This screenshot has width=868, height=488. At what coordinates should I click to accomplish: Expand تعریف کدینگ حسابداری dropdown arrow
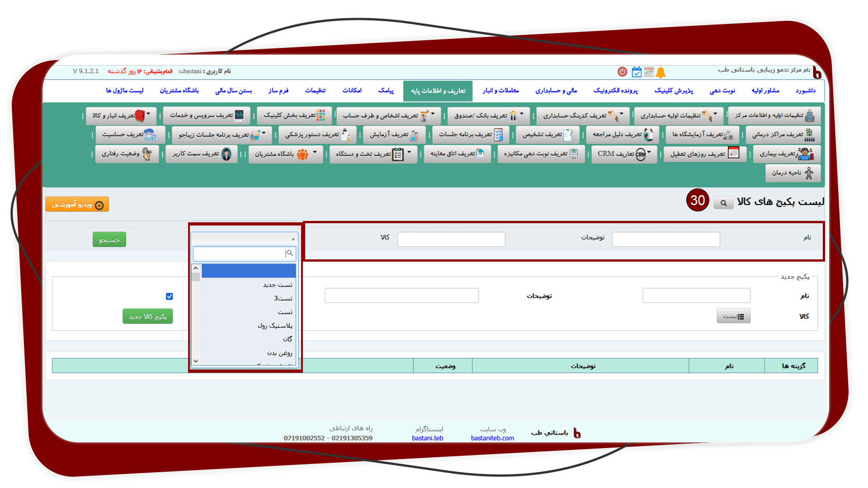(x=621, y=113)
